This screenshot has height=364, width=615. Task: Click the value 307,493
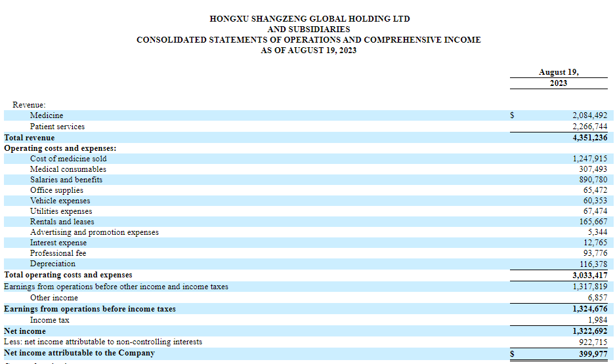(593, 169)
